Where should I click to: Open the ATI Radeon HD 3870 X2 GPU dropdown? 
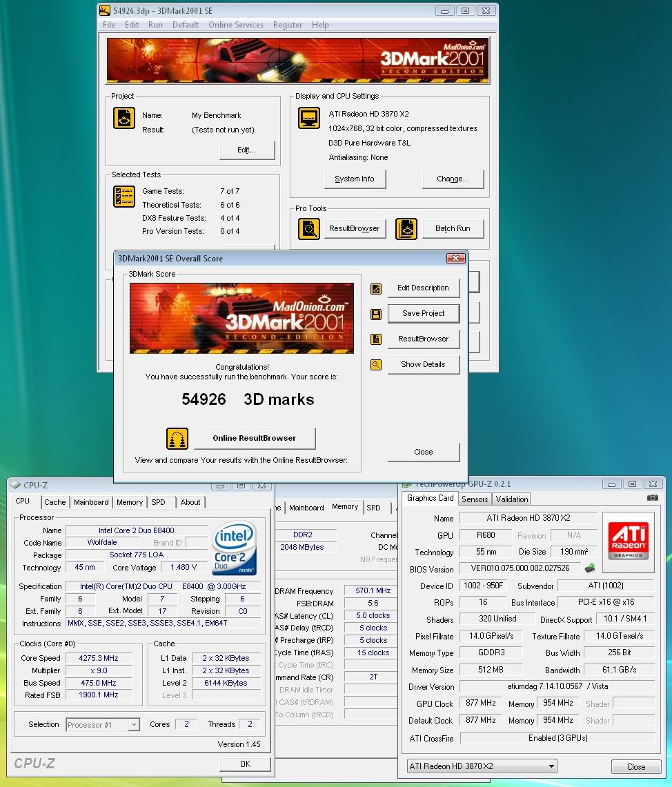482,766
